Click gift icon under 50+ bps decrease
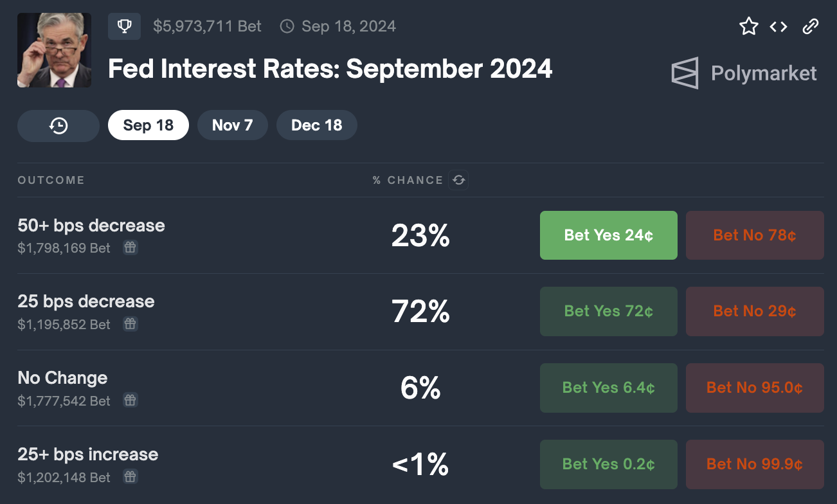 pos(130,248)
